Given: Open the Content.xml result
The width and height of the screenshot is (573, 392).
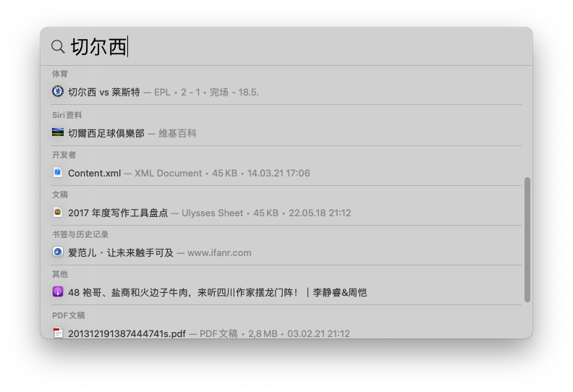Looking at the screenshot, I should 286,173.
